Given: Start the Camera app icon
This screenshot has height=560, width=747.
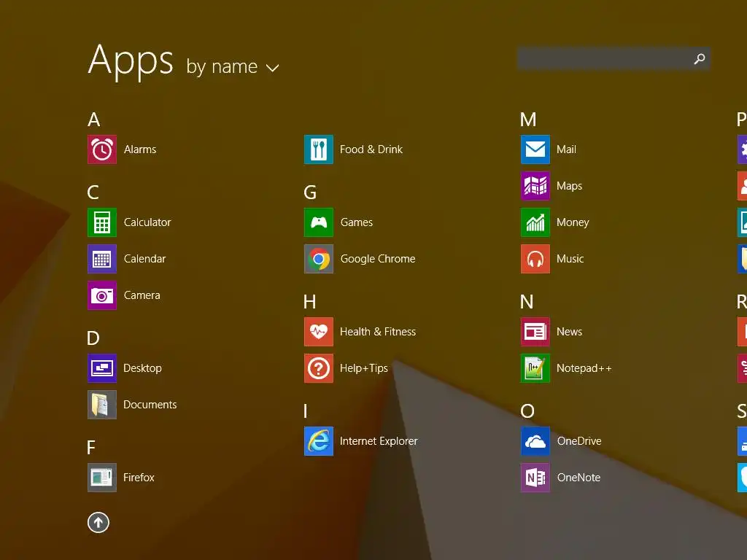Looking at the screenshot, I should coord(102,295).
